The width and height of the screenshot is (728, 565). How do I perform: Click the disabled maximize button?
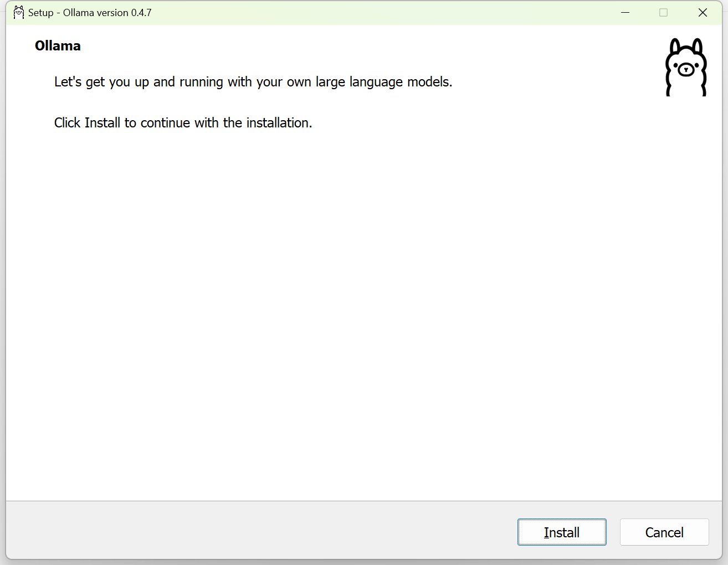click(x=664, y=12)
